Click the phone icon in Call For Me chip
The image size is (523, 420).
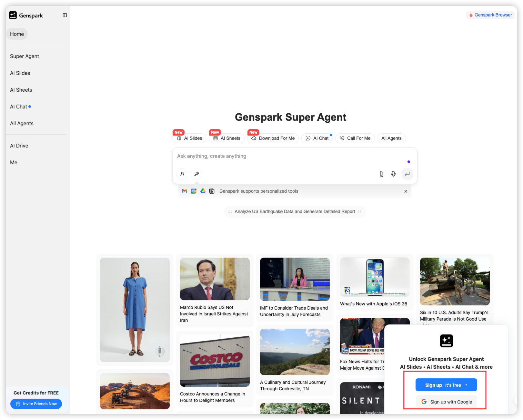point(342,138)
